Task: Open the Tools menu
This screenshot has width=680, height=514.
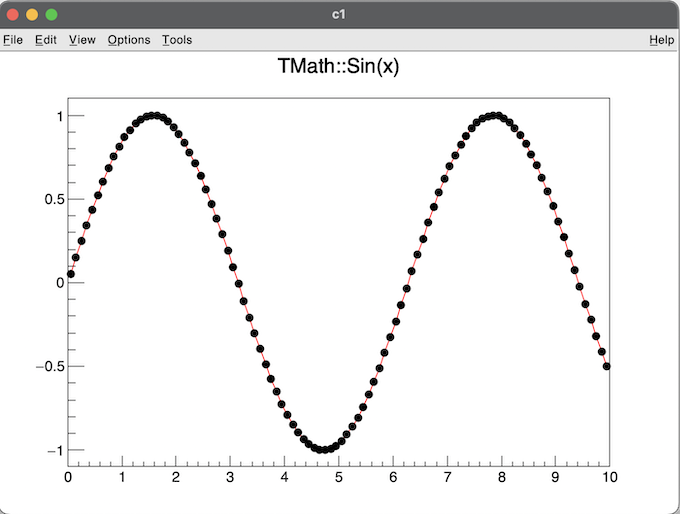Action: point(177,40)
